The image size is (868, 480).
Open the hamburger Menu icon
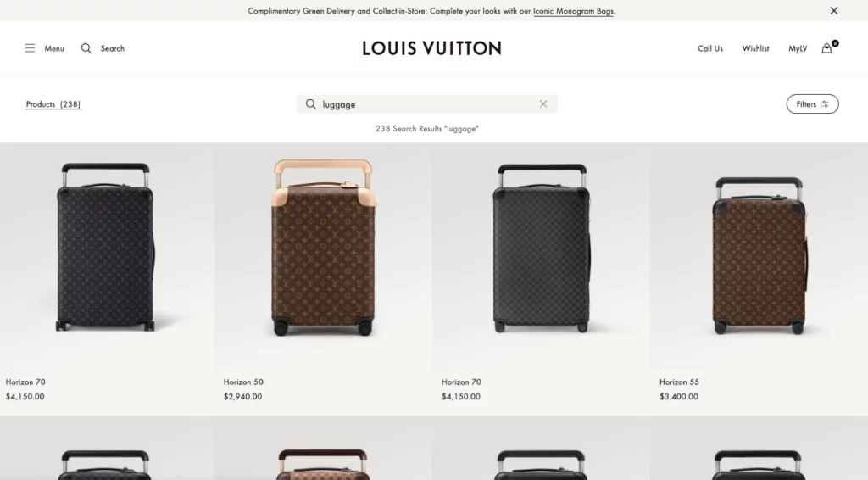click(30, 48)
